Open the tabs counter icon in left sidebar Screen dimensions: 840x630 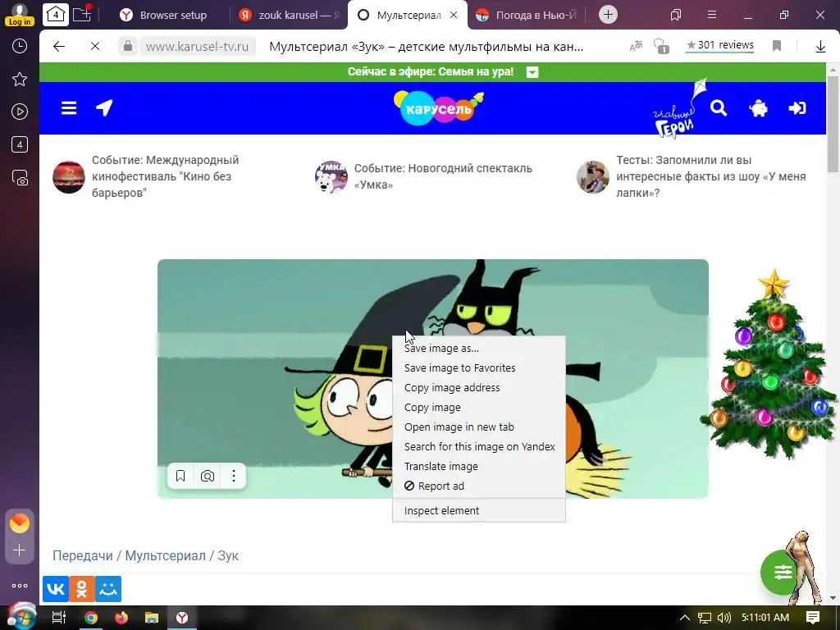tap(20, 144)
